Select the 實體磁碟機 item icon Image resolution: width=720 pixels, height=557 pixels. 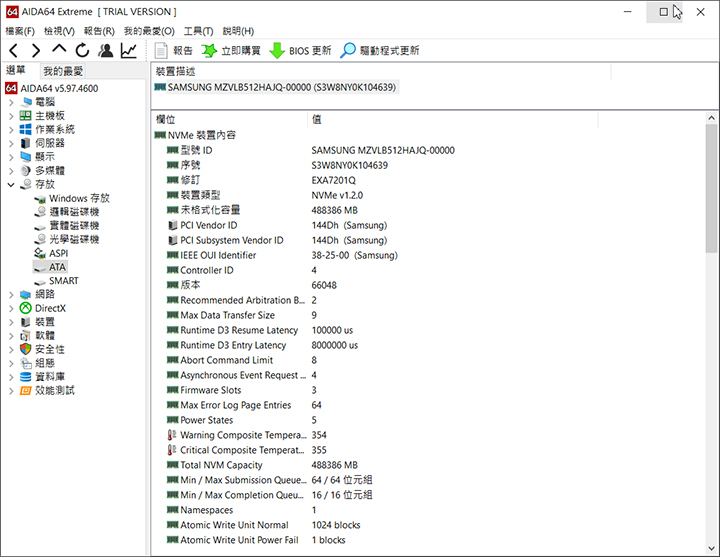tap(40, 226)
